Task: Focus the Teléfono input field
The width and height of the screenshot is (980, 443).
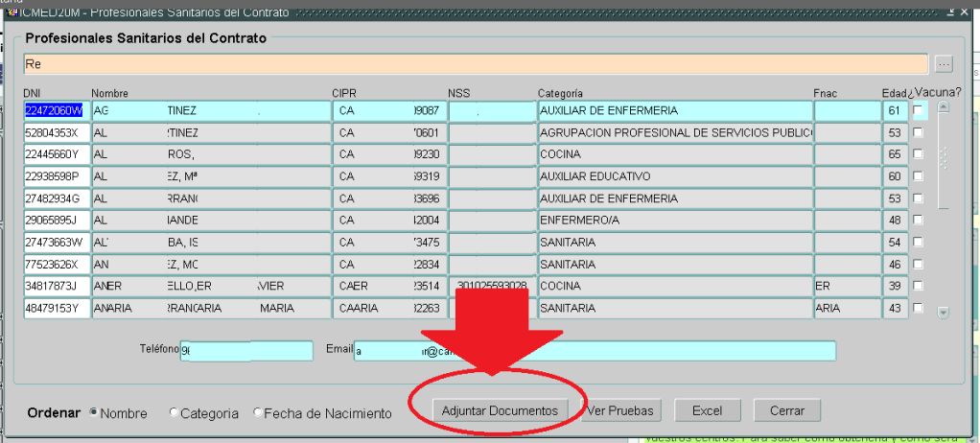Action: coord(246,351)
